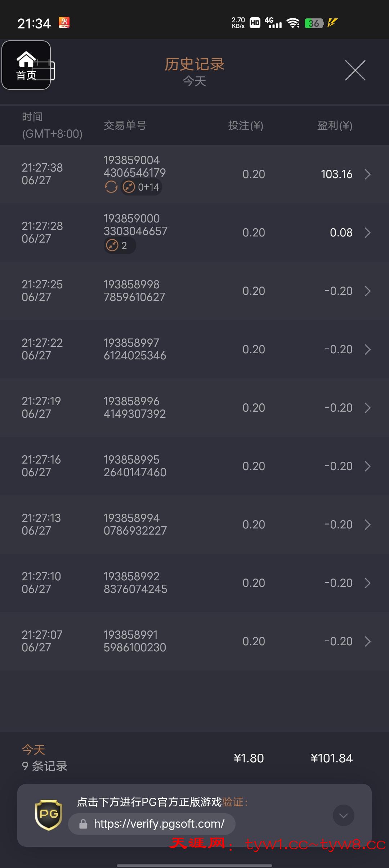
Task: Close the 历史记录 history panel
Action: pos(355,70)
